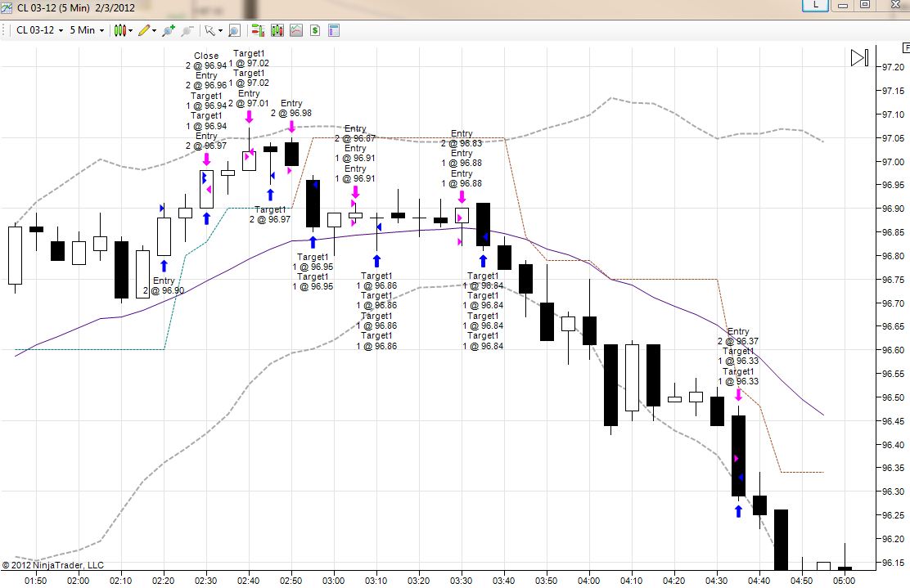This screenshot has width=910, height=588.
Task: Select the pencil drawing tools icon
Action: point(144,30)
